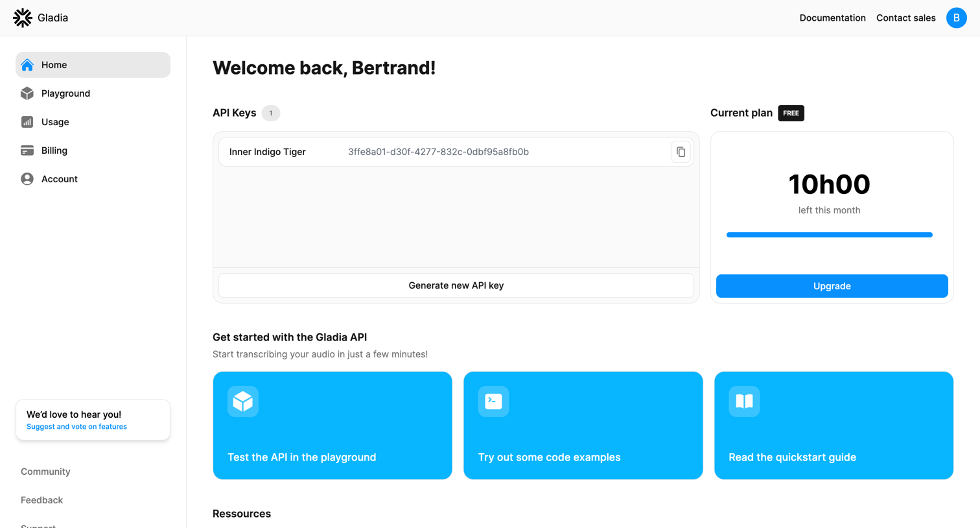Viewport: 980px width, 528px height.
Task: Click the book icon on quickstart card
Action: (x=744, y=402)
